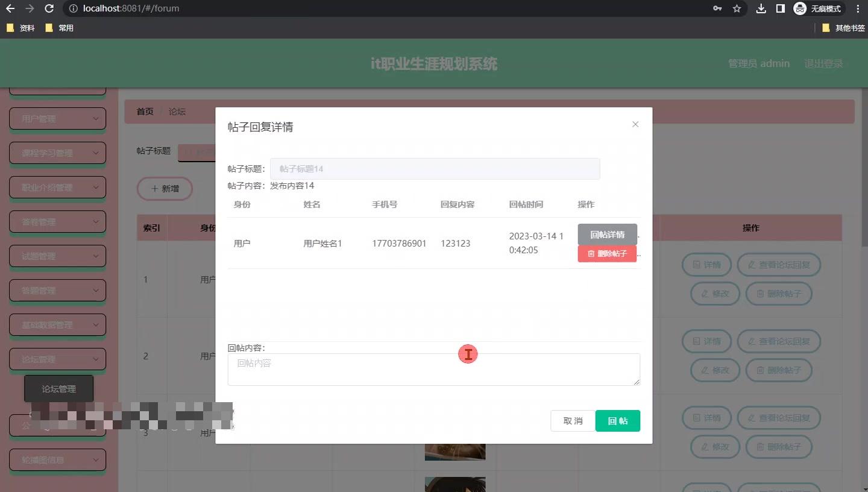Image resolution: width=868 pixels, height=492 pixels.
Task: Submit the reply with green 回帖 button
Action: [618, 421]
